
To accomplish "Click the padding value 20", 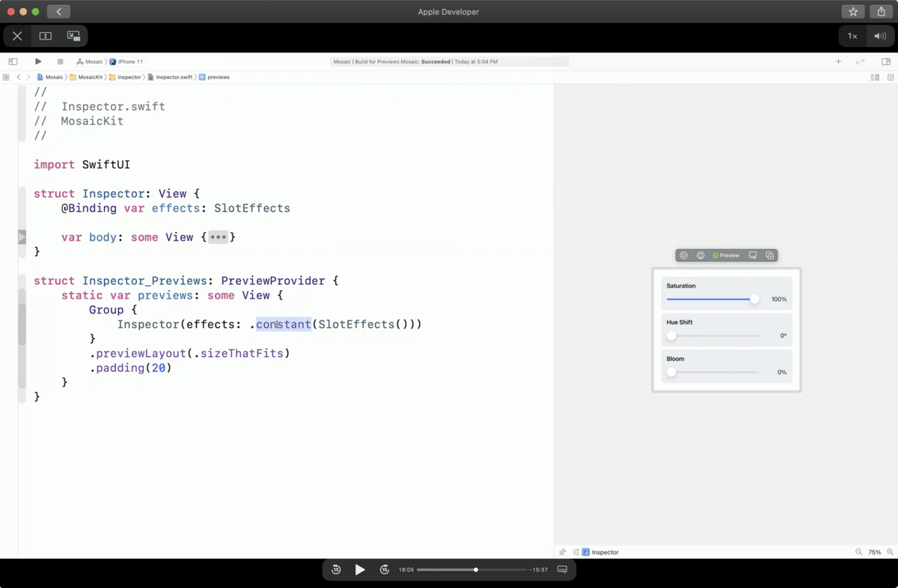I will tap(159, 368).
